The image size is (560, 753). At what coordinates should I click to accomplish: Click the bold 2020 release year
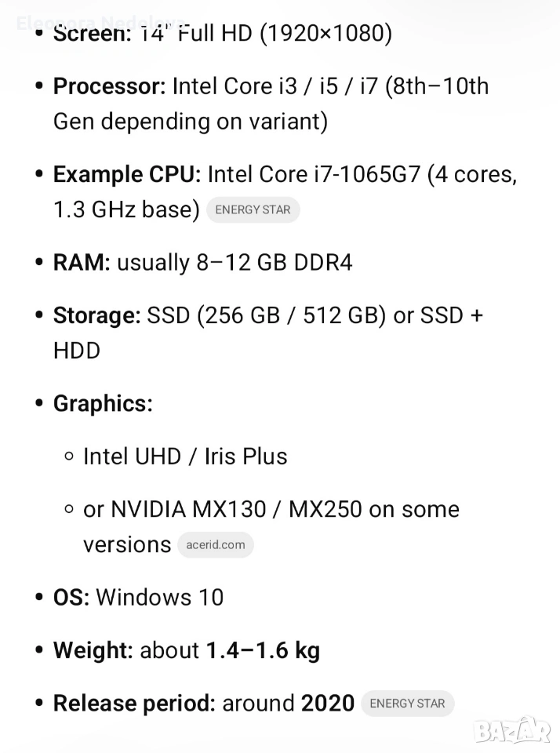click(328, 704)
